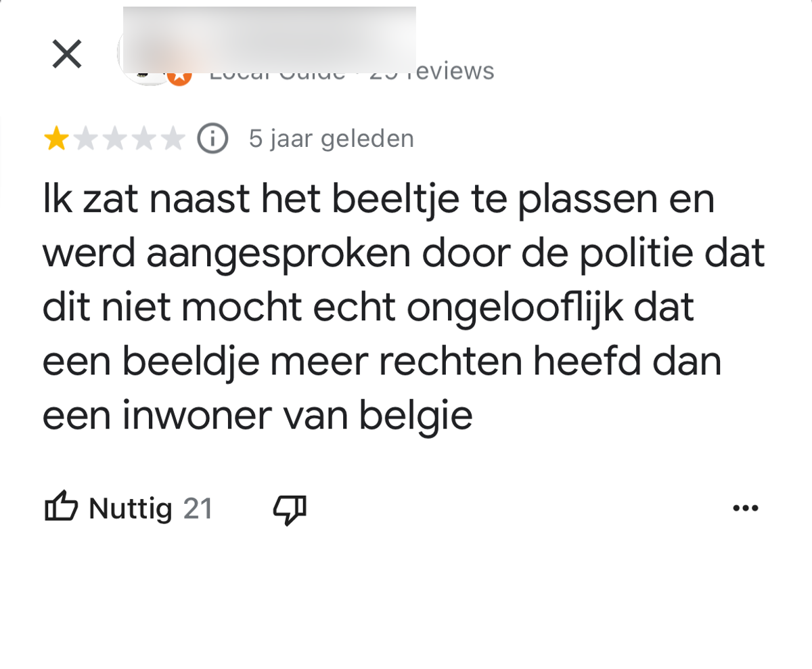This screenshot has height=669, width=812.
Task: Click the info icon beside the star rating
Action: coord(212,139)
